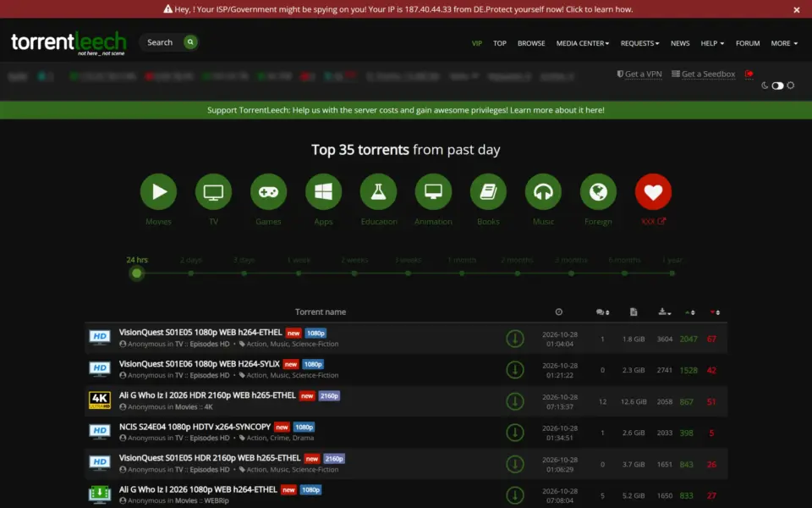Click the torrentleech logo
Image resolution: width=812 pixels, height=508 pixels.
(69, 42)
